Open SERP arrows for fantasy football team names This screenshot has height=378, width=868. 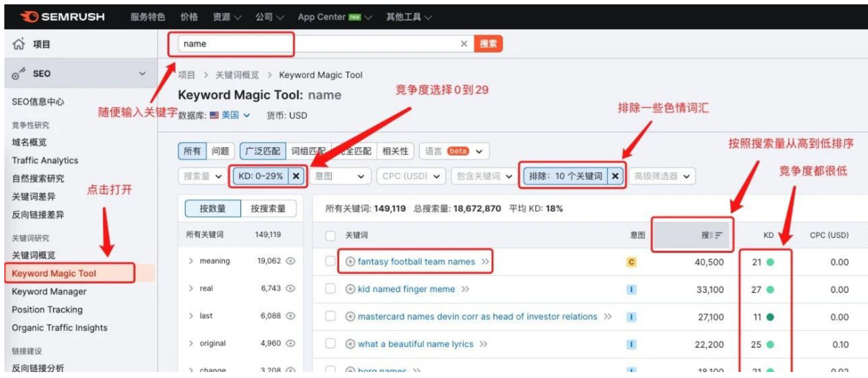[485, 262]
